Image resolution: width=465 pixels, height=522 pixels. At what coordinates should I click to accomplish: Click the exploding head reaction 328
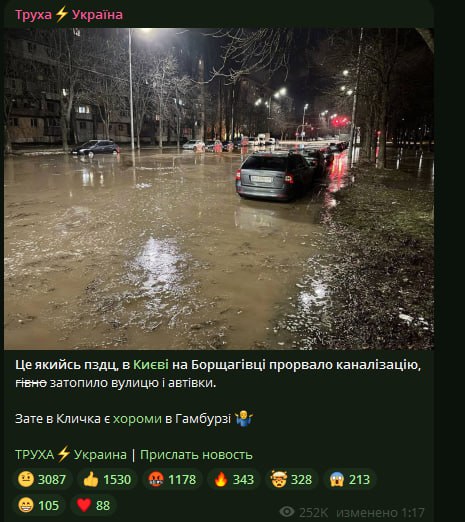point(292,480)
